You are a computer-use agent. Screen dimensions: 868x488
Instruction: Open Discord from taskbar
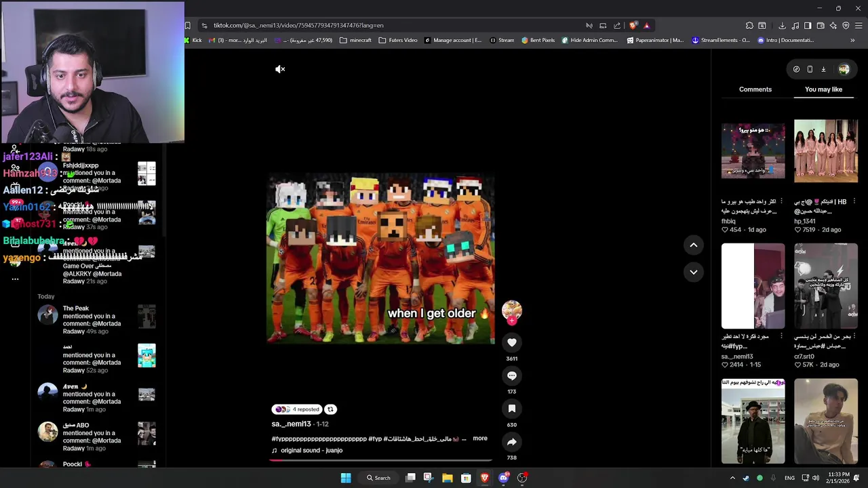[503, 478]
